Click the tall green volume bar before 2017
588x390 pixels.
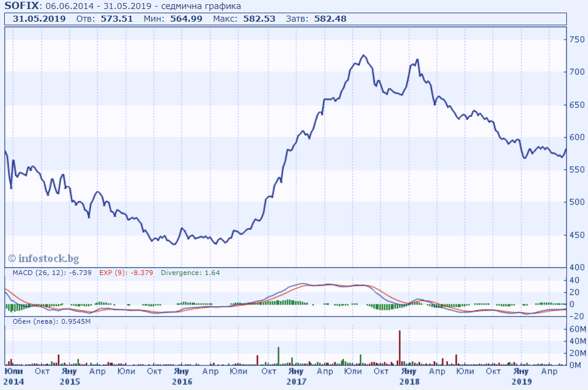(x=278, y=356)
